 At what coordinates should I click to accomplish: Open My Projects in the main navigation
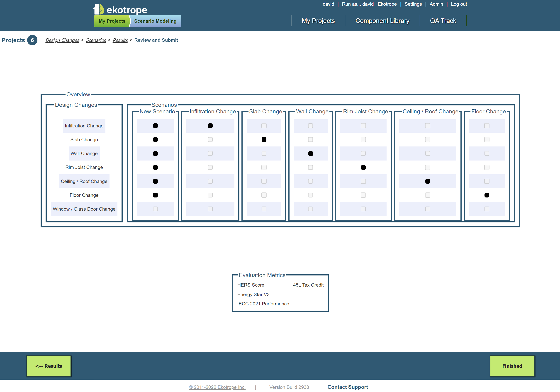(x=318, y=21)
